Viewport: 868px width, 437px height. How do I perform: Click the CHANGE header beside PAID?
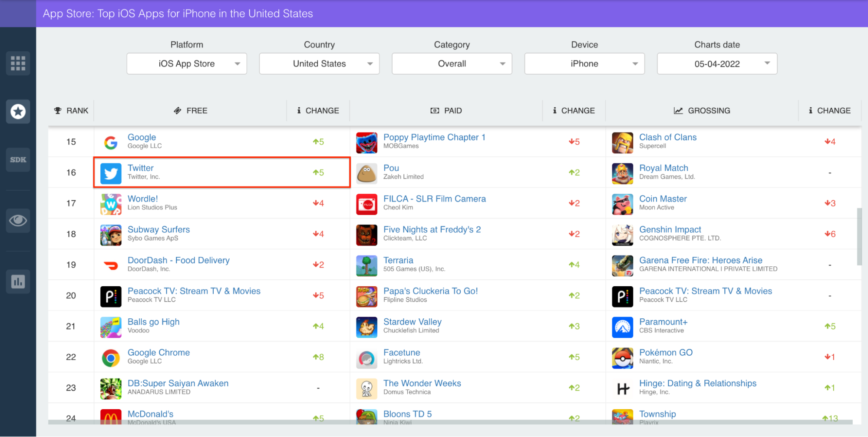click(574, 111)
